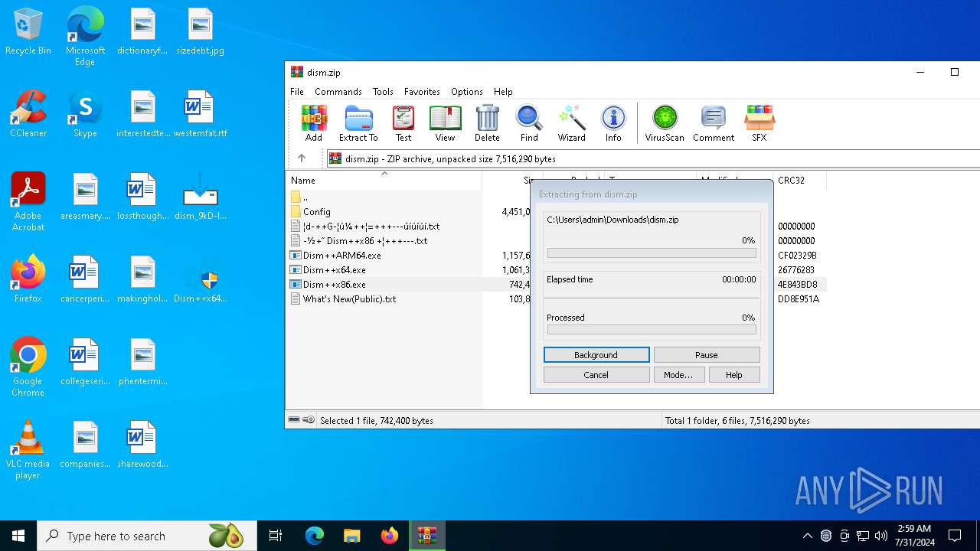Image resolution: width=980 pixels, height=551 pixels.
Task: Open Firefox desktop shortcut
Action: point(28,280)
